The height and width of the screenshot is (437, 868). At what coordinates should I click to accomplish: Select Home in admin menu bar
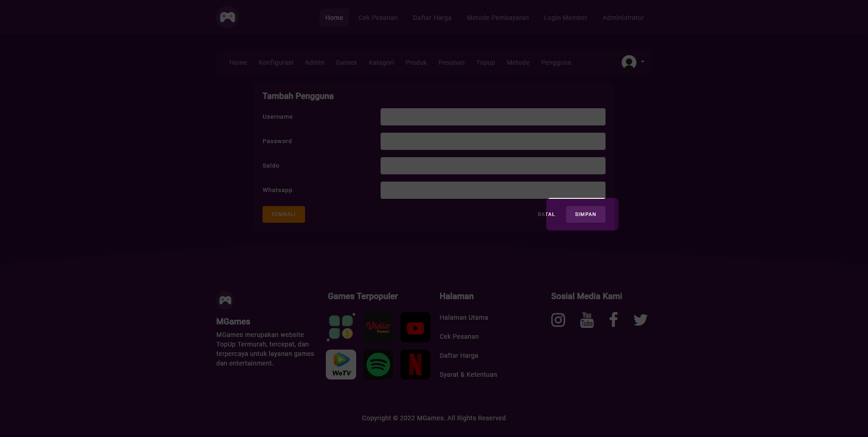(x=238, y=62)
